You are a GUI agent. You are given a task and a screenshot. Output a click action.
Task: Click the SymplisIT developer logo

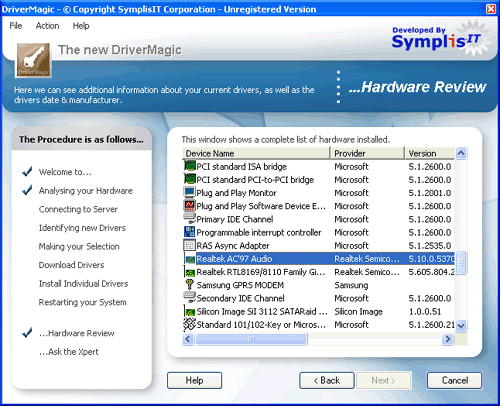pyautogui.click(x=439, y=39)
